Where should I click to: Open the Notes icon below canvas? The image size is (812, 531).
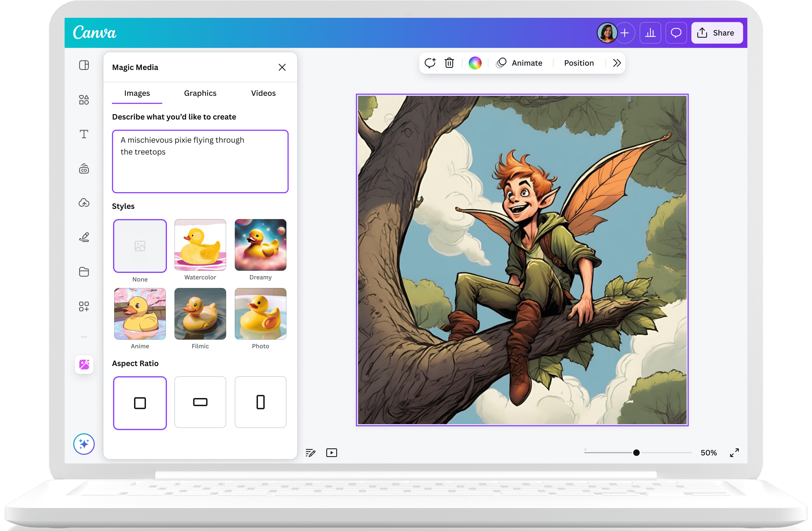pyautogui.click(x=310, y=453)
